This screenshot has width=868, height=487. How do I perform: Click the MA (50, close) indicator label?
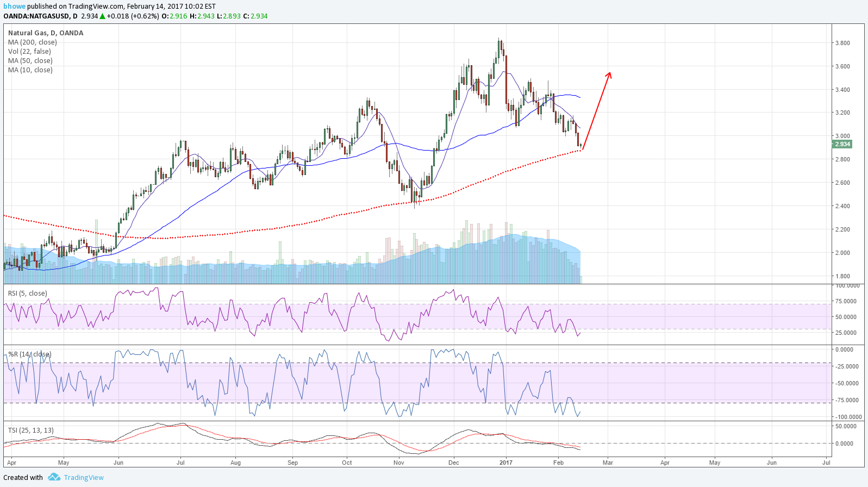(30, 60)
